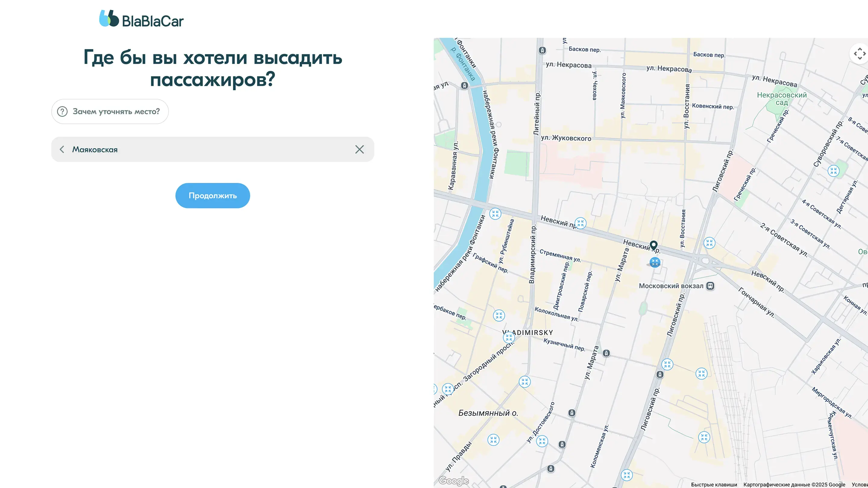Open the 'Быстрые клавиши' map shortcuts link
The image size is (868, 488).
tap(714, 484)
